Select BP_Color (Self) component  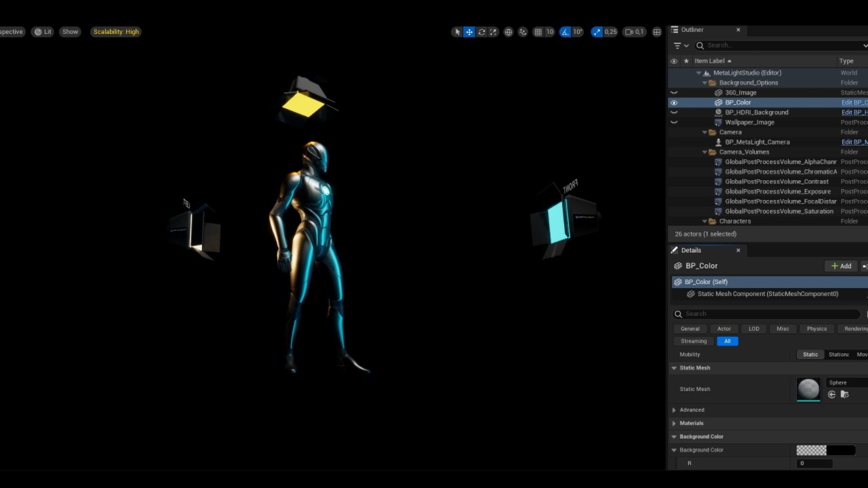770,282
